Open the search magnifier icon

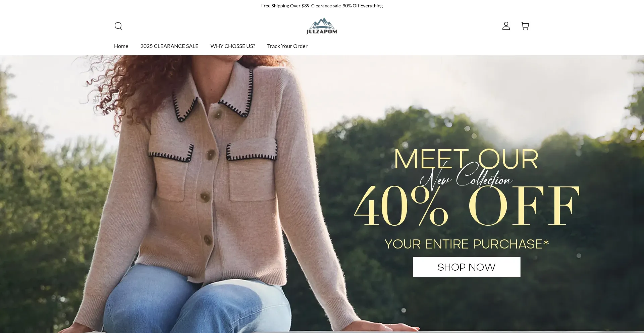coord(118,26)
